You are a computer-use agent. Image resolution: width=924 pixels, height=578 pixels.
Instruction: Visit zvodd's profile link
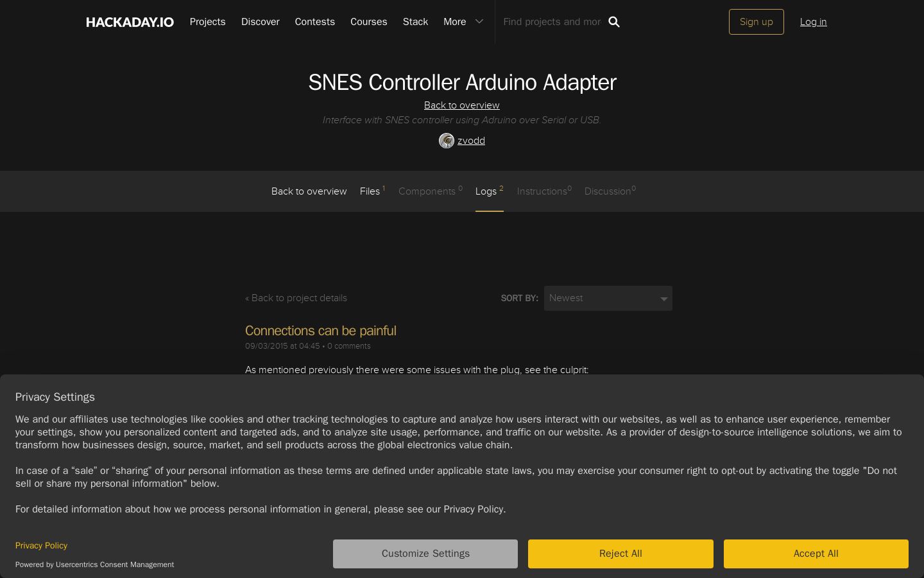pos(471,141)
